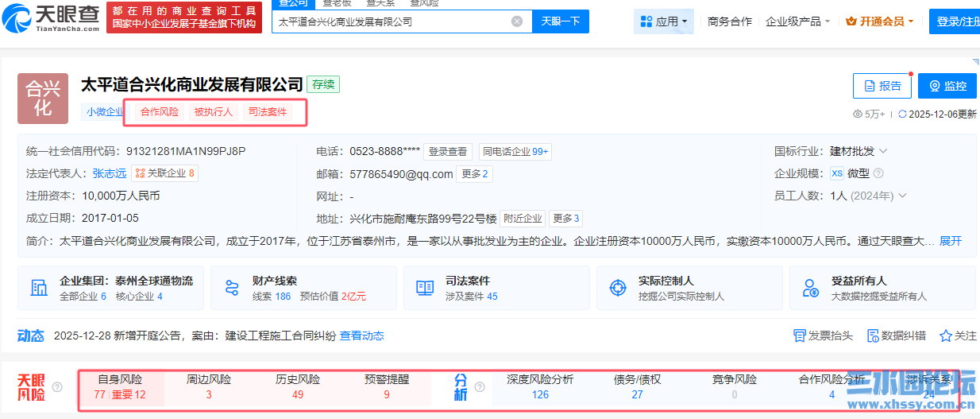Open the 司法案件 red tag
The image size is (980, 419).
268,112
